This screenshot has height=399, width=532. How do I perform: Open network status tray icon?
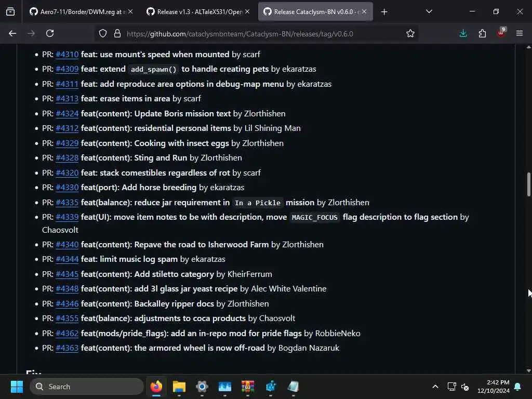tap(451, 387)
